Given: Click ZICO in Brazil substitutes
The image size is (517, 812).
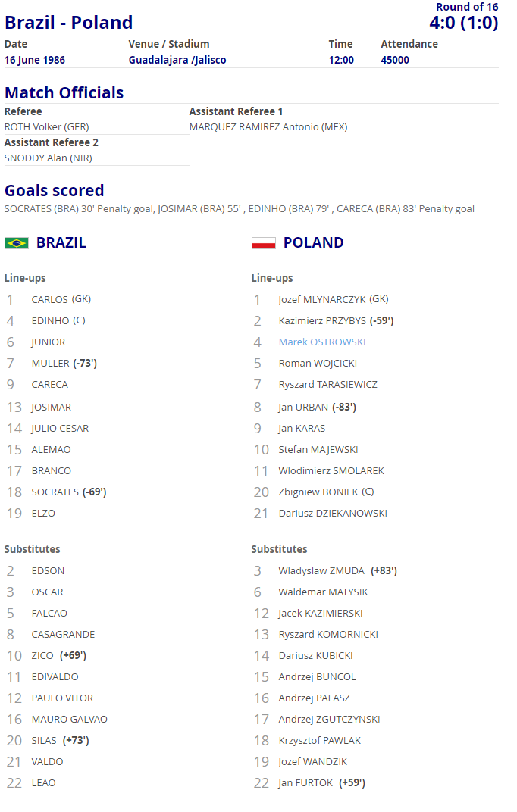Looking at the screenshot, I should click(42, 656).
